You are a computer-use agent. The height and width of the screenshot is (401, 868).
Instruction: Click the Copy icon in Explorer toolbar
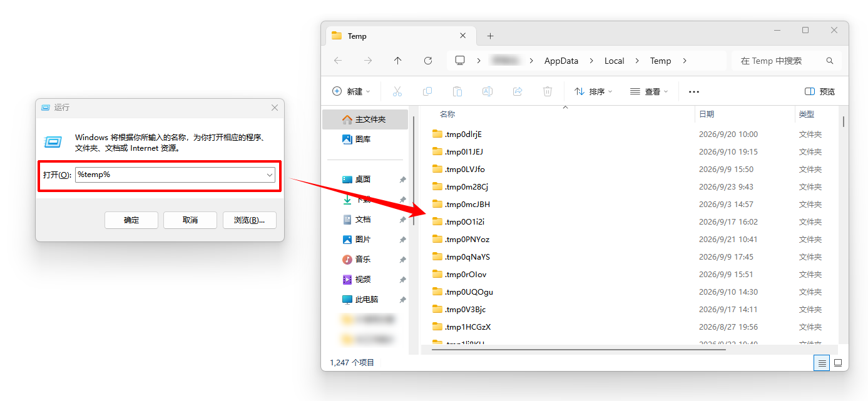pyautogui.click(x=427, y=91)
